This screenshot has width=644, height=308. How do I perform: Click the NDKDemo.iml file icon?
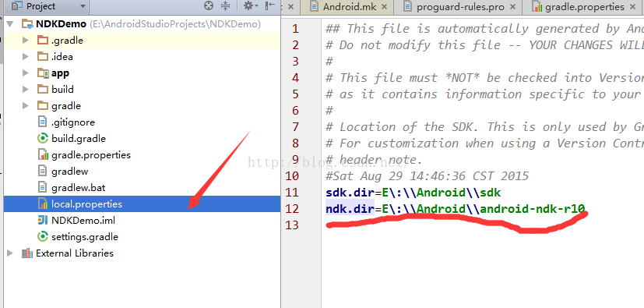tap(43, 221)
